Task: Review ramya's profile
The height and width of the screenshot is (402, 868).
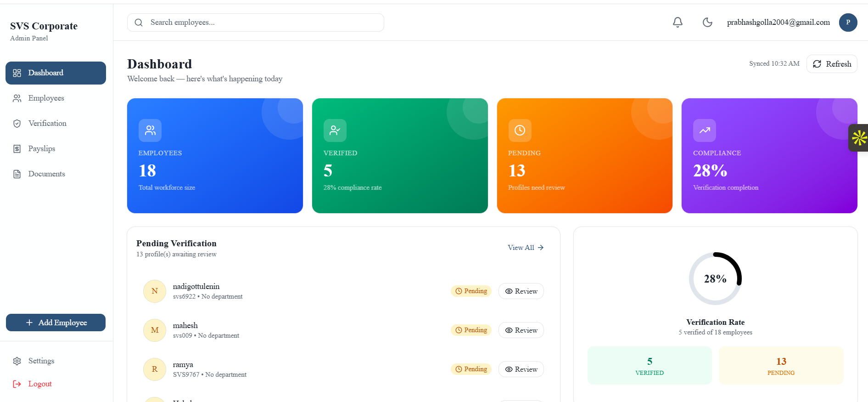Action: [x=521, y=369]
